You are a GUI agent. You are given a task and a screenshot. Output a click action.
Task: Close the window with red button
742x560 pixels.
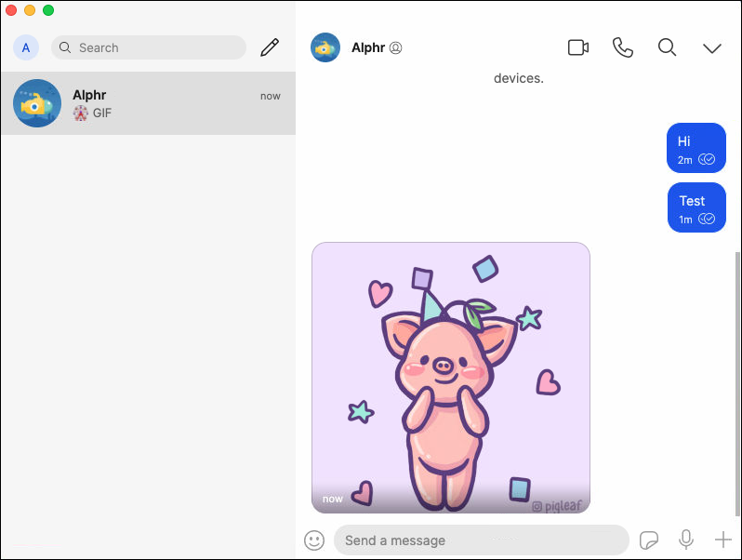pos(10,10)
